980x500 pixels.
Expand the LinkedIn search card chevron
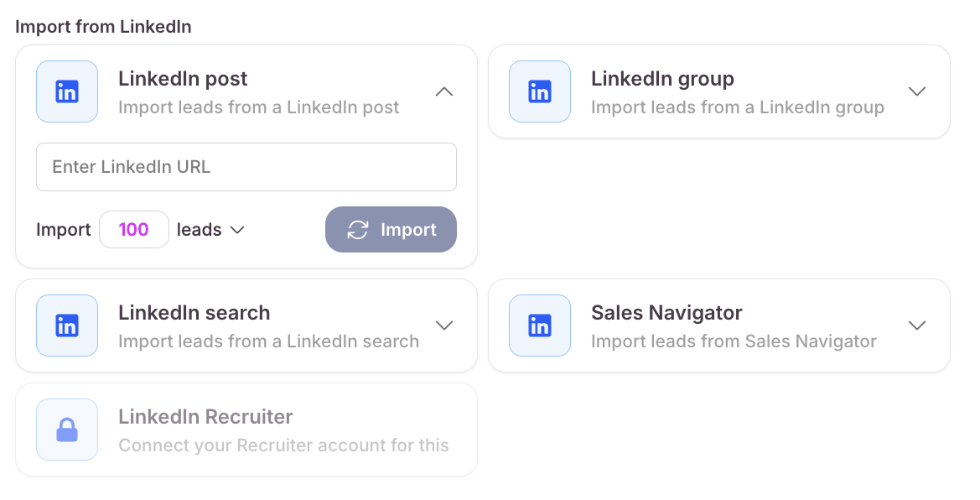(444, 326)
